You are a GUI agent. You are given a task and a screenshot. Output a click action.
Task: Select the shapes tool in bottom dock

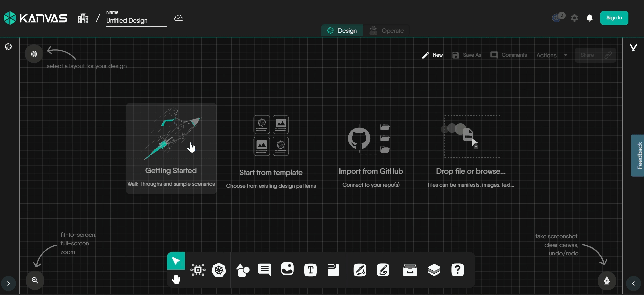[x=243, y=270]
